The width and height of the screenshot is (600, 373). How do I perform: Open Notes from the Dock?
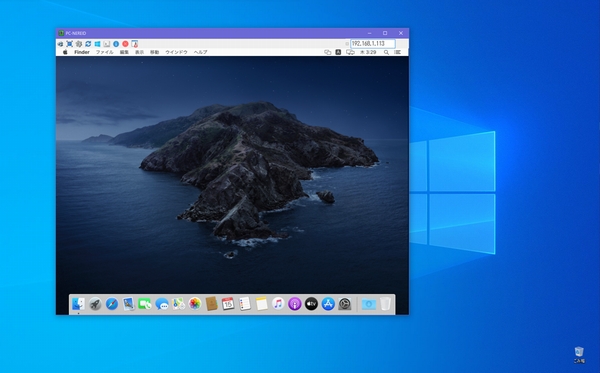point(261,304)
